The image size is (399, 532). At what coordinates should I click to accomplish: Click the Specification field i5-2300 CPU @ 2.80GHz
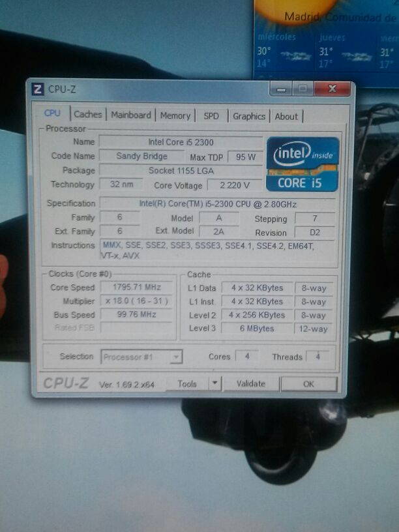click(x=217, y=204)
